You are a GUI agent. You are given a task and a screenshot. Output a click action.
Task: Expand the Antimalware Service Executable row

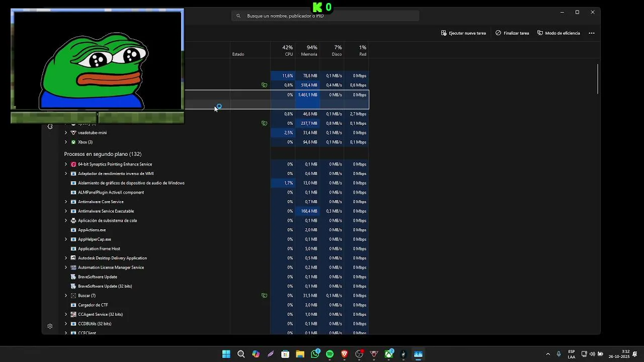click(x=66, y=211)
